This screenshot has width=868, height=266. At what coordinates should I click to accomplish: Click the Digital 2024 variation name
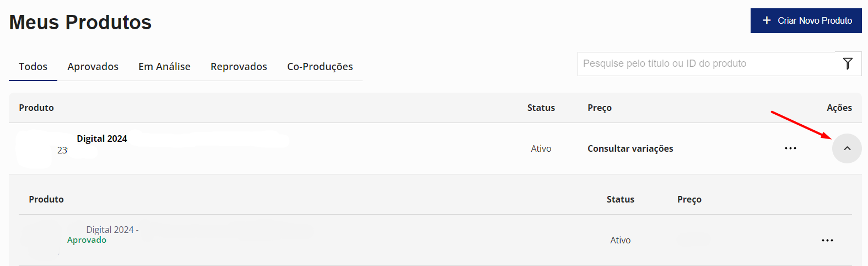click(112, 230)
